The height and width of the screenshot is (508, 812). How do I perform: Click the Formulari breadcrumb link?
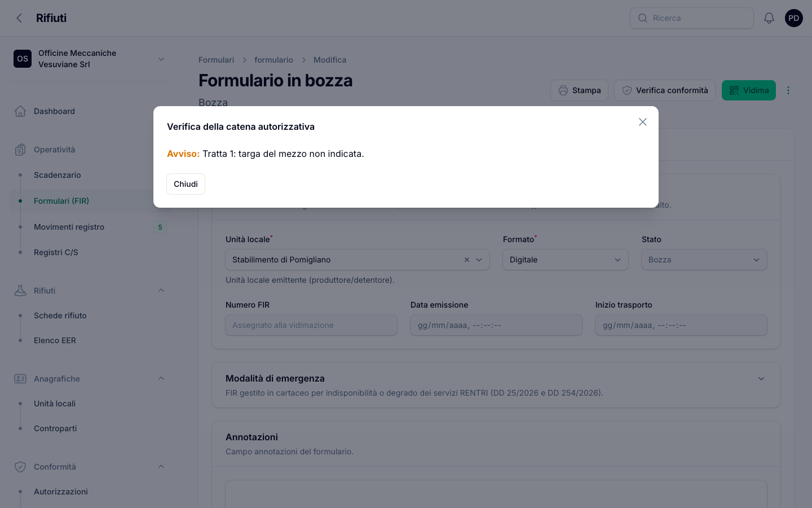216,60
